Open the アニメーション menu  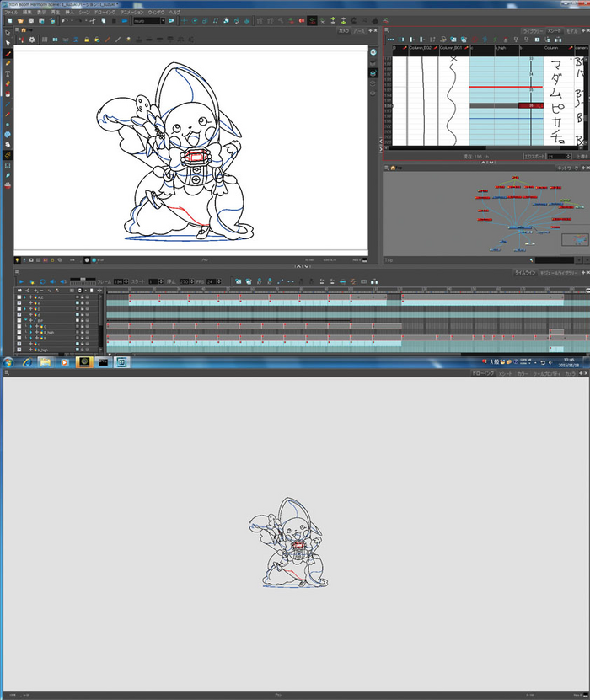[131, 12]
